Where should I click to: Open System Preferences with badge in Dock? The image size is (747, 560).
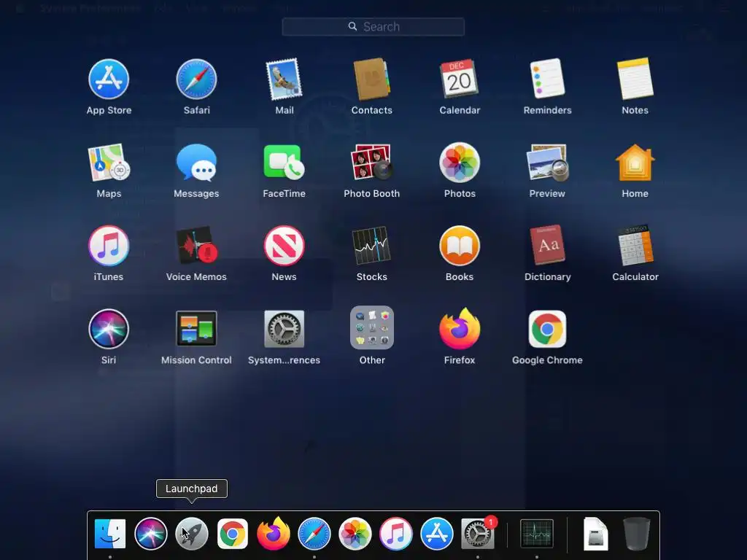click(478, 534)
